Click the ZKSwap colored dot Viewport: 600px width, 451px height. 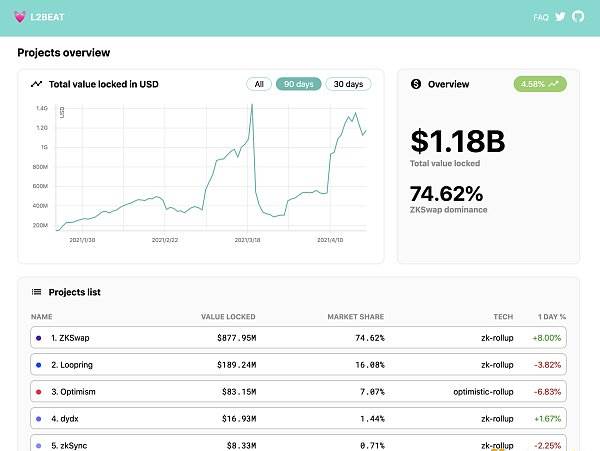39,338
